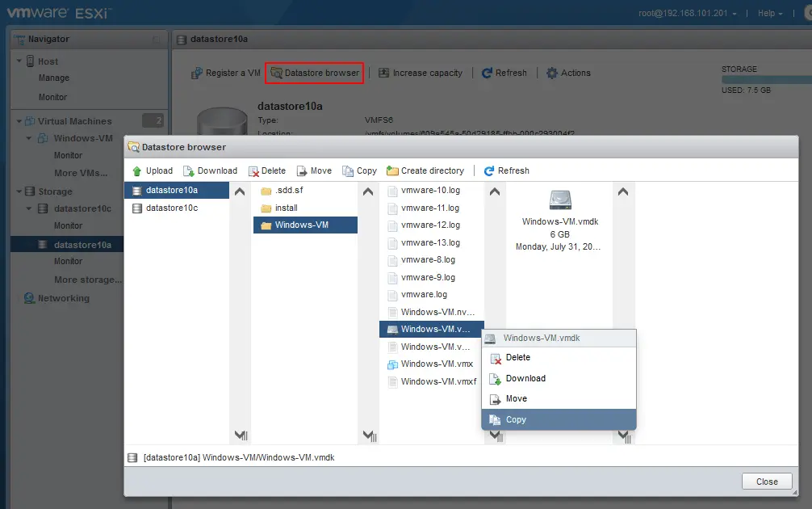This screenshot has width=812, height=509.
Task: Click the Delete icon in the browser toolbar
Action: point(253,171)
